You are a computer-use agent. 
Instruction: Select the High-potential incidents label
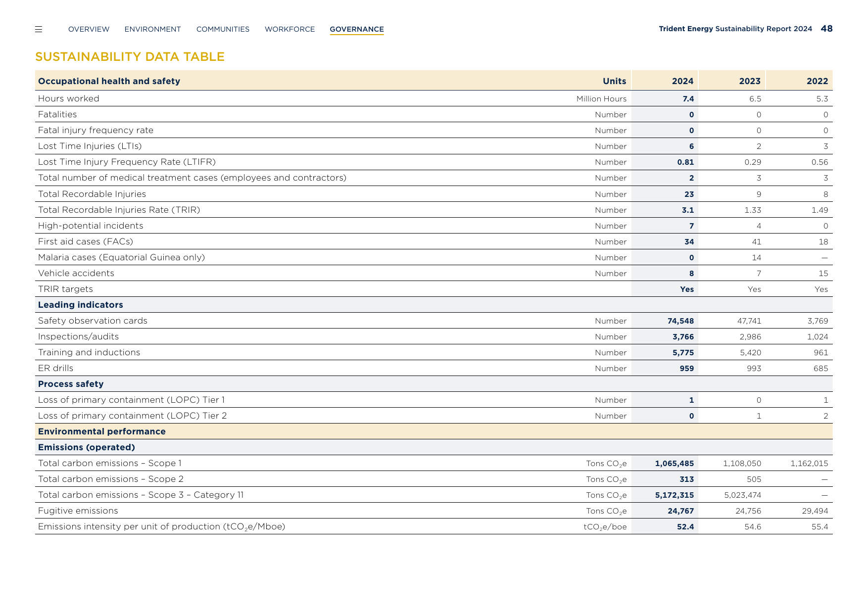coord(91,226)
